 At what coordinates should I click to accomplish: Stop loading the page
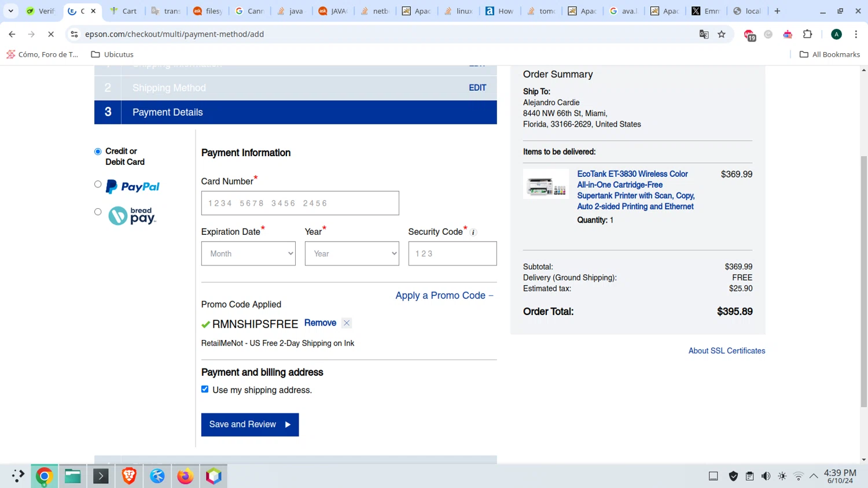(51, 34)
